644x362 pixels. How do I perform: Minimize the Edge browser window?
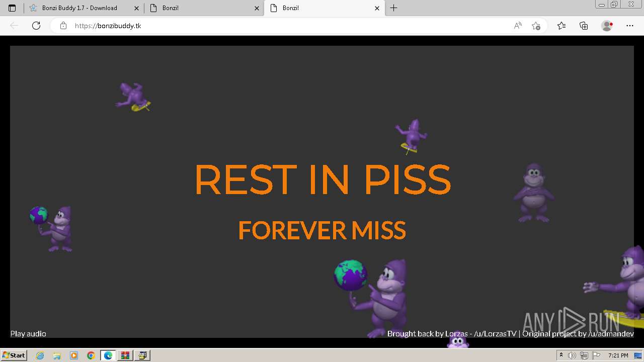tap(602, 4)
